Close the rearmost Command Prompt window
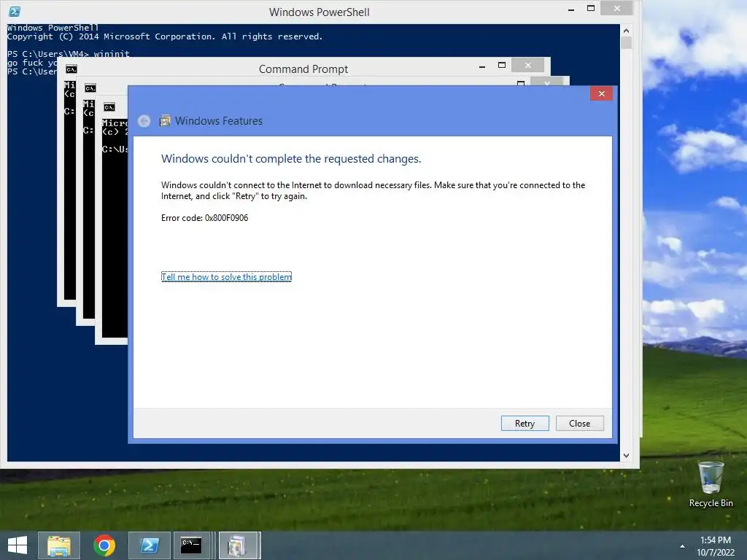 pyautogui.click(x=528, y=65)
